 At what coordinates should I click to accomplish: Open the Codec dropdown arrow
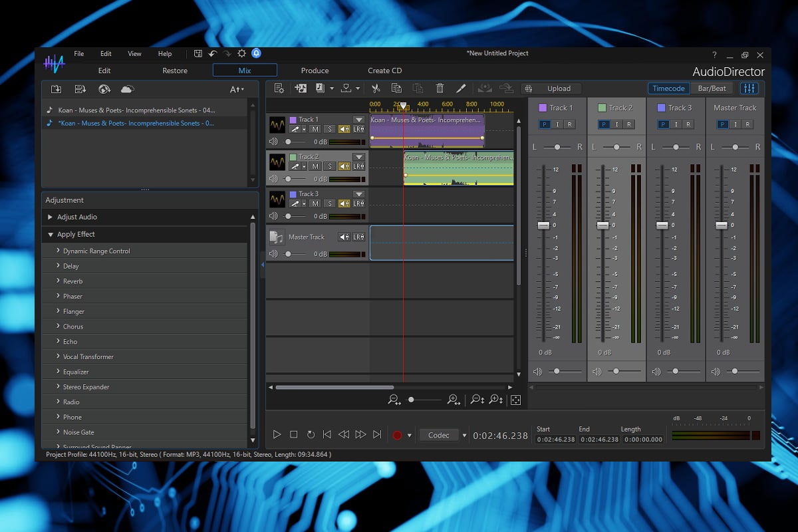click(464, 436)
